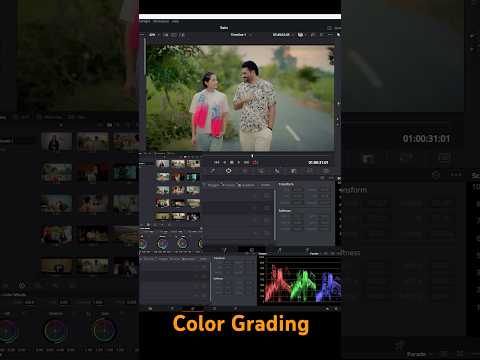
Task: Select the second still in the gallery's top row
Action: [x=178, y=164]
